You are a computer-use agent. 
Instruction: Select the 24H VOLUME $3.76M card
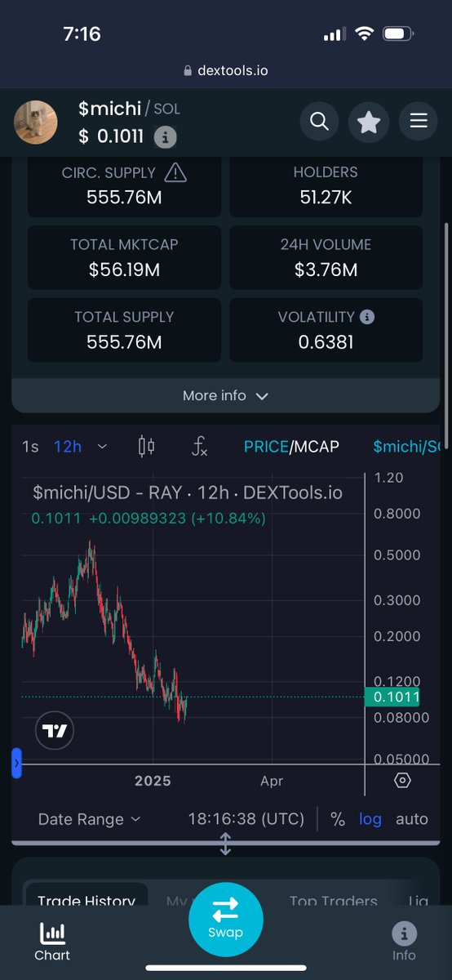coord(326,256)
